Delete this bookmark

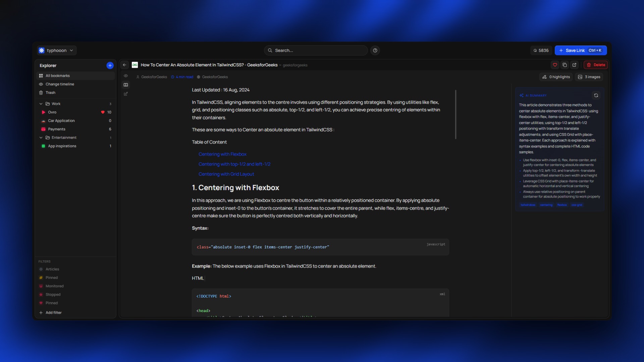coord(596,65)
